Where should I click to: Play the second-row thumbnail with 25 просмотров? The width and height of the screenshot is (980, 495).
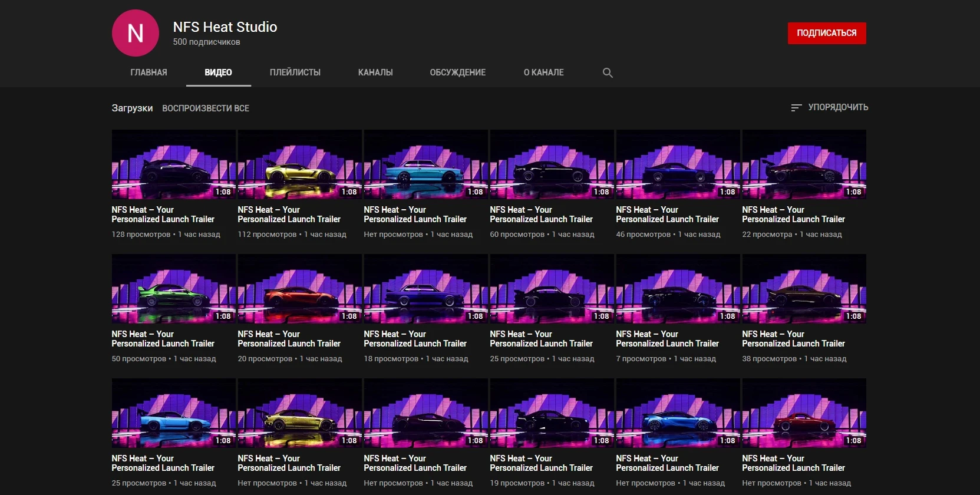pyautogui.click(x=552, y=289)
